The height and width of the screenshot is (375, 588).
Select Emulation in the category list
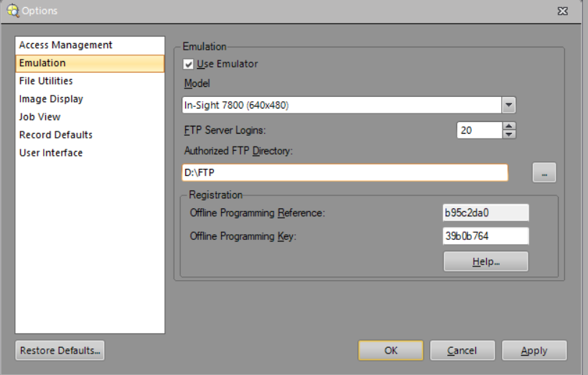coord(90,63)
